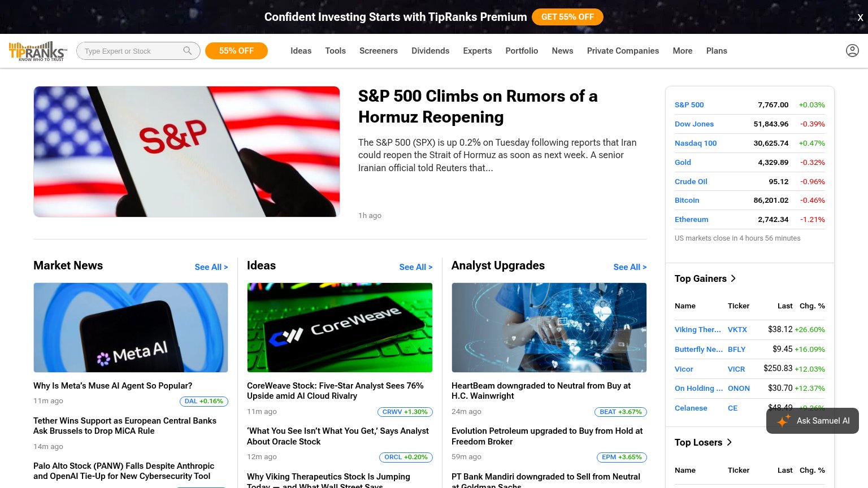Click the CRWV +1.30% ticker tag
Viewport: 868px width, 488px height.
(x=405, y=412)
